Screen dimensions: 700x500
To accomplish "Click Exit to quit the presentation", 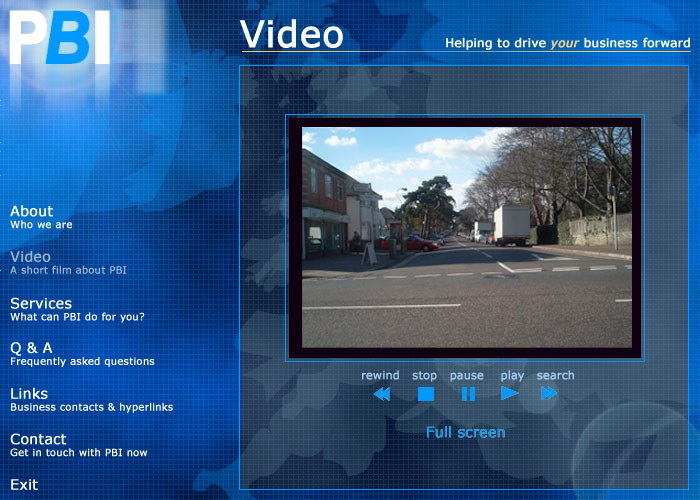I will pyautogui.click(x=24, y=485).
